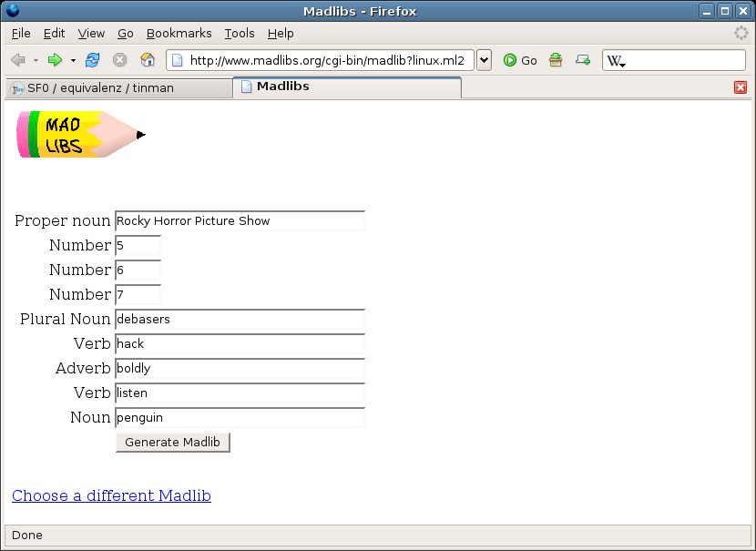Close the current tab with the red X
This screenshot has width=756, height=551.
tap(740, 87)
